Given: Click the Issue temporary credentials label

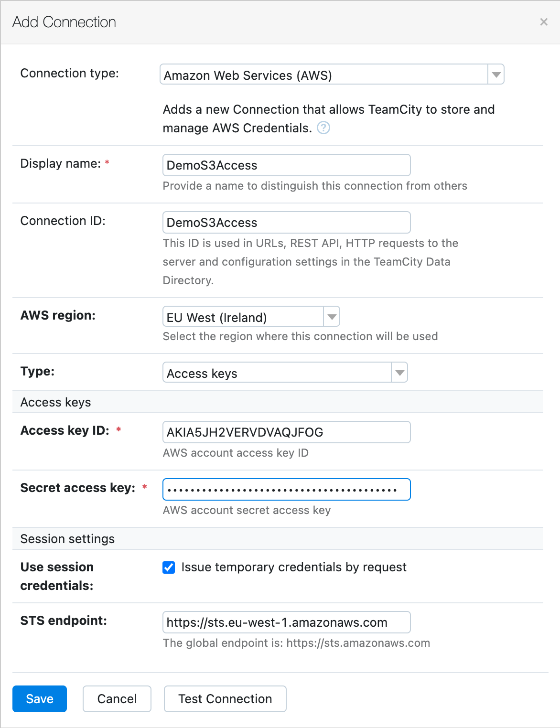Looking at the screenshot, I should [x=294, y=567].
